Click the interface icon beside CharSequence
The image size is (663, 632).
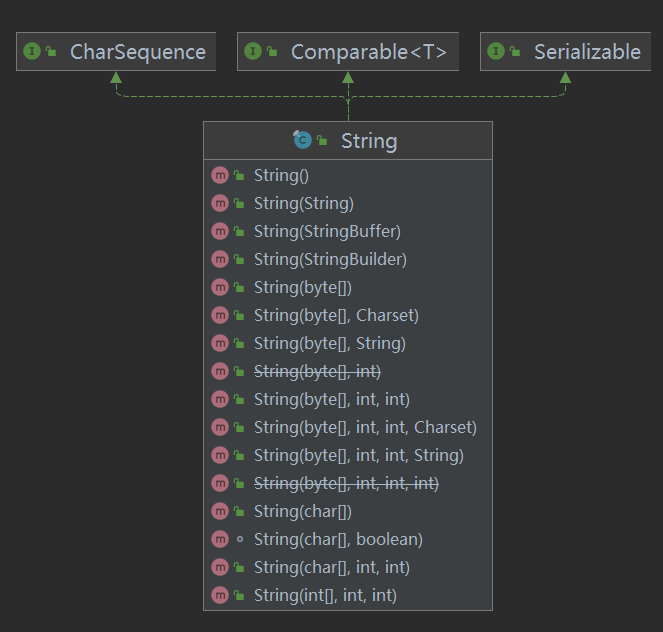pos(31,52)
